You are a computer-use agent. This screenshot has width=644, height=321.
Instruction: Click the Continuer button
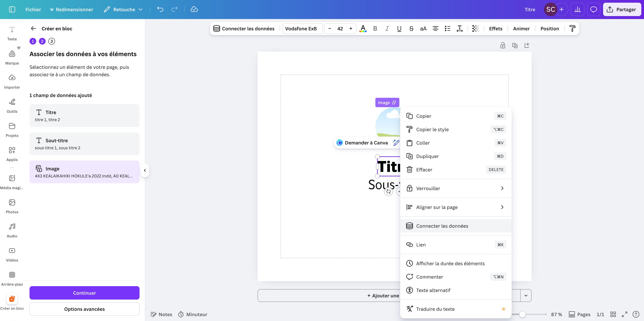85,293
